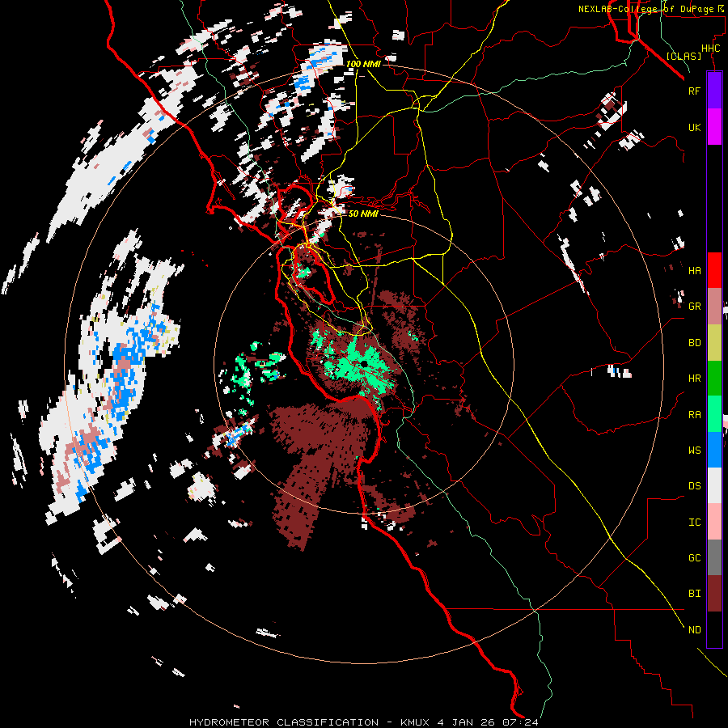Screen dimensions: 728x728
Task: Click the [CLAS] units label
Action: click(x=684, y=56)
